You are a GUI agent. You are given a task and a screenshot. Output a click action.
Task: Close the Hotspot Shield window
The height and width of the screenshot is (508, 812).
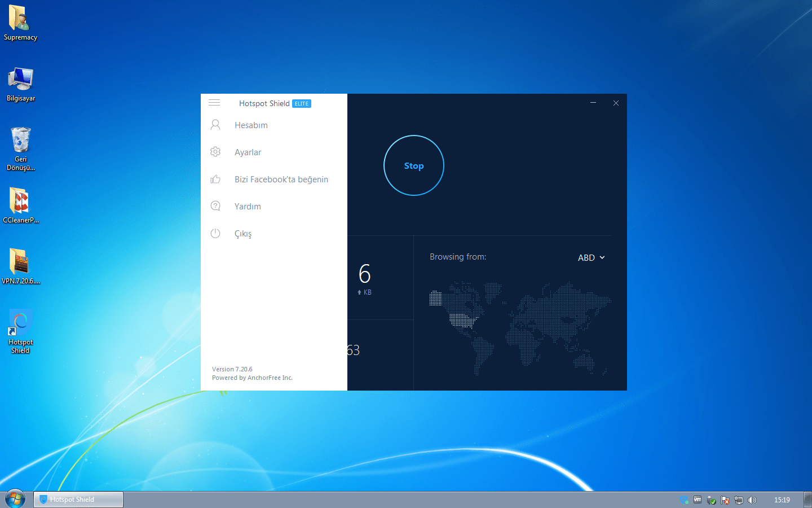(x=616, y=103)
